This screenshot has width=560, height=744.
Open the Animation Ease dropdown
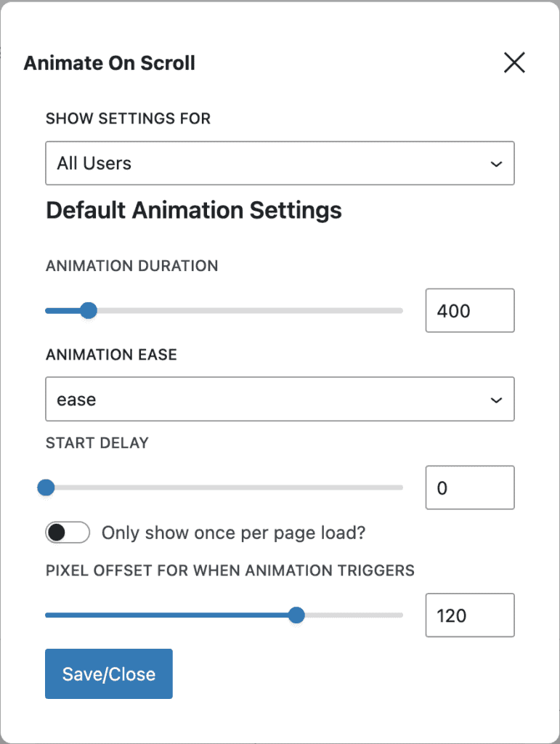click(280, 399)
